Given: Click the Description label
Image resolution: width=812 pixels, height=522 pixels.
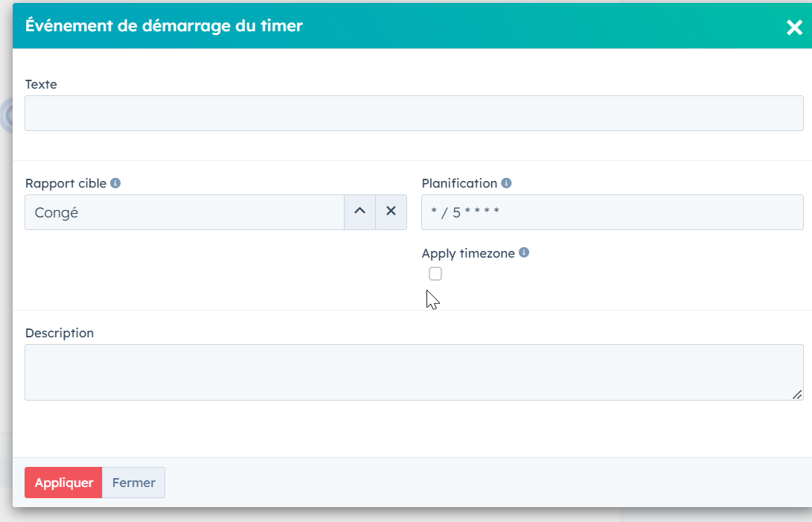Looking at the screenshot, I should tap(60, 333).
